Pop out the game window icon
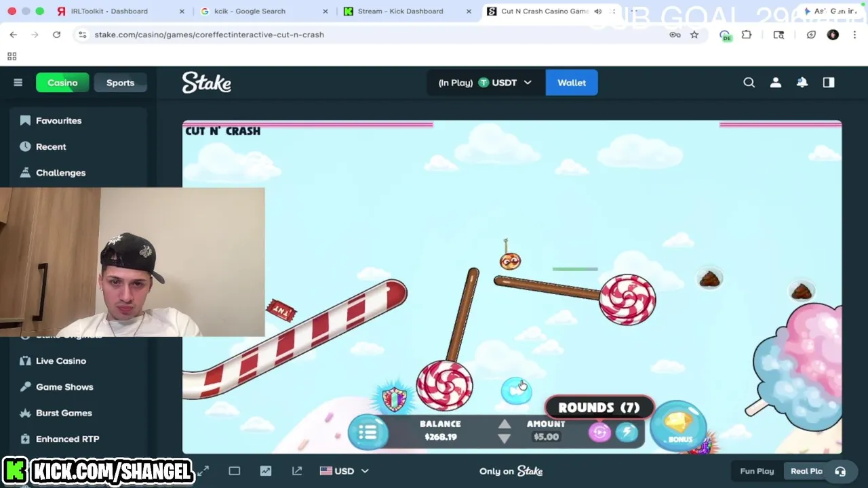 tap(297, 471)
